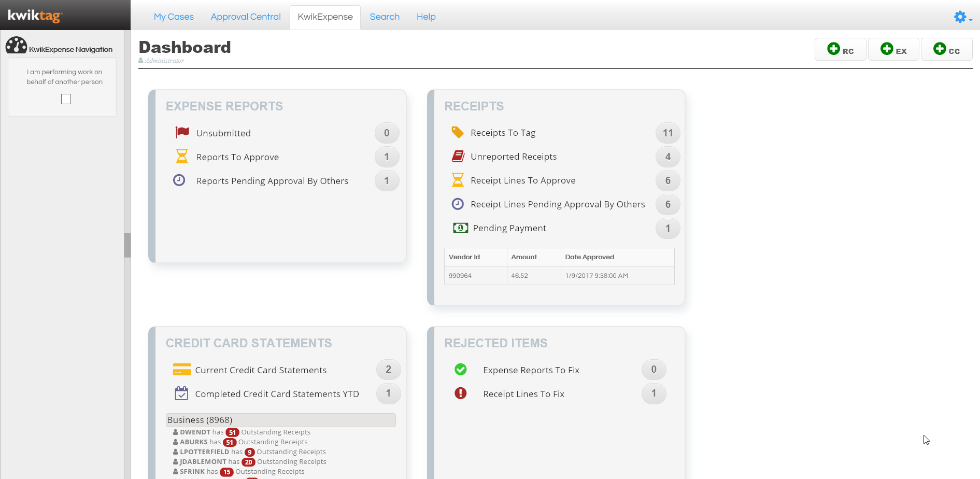
Task: Click DWENDT outstanding receipts row
Action: pos(242,432)
